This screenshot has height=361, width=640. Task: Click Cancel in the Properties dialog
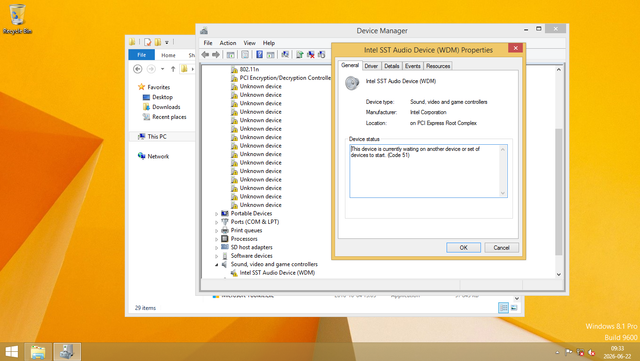pyautogui.click(x=501, y=247)
